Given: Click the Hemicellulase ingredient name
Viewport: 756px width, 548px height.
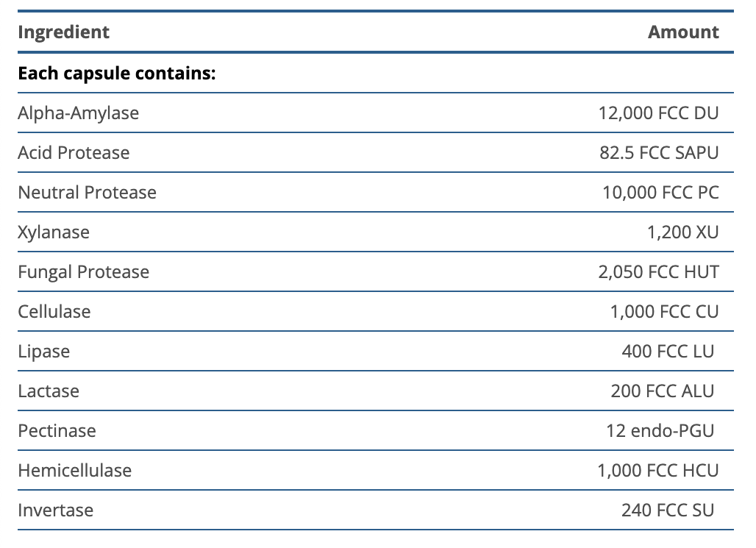Looking at the screenshot, I should pos(74,471).
